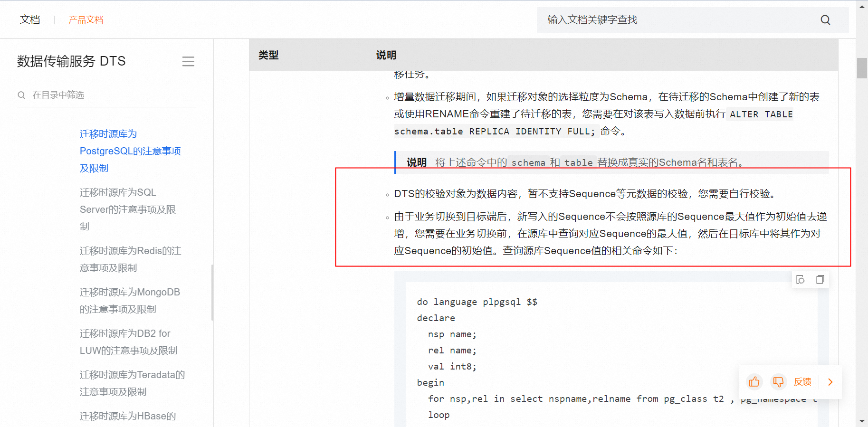Open 迁移时源库为HBase的 sidebar entry

click(128, 416)
